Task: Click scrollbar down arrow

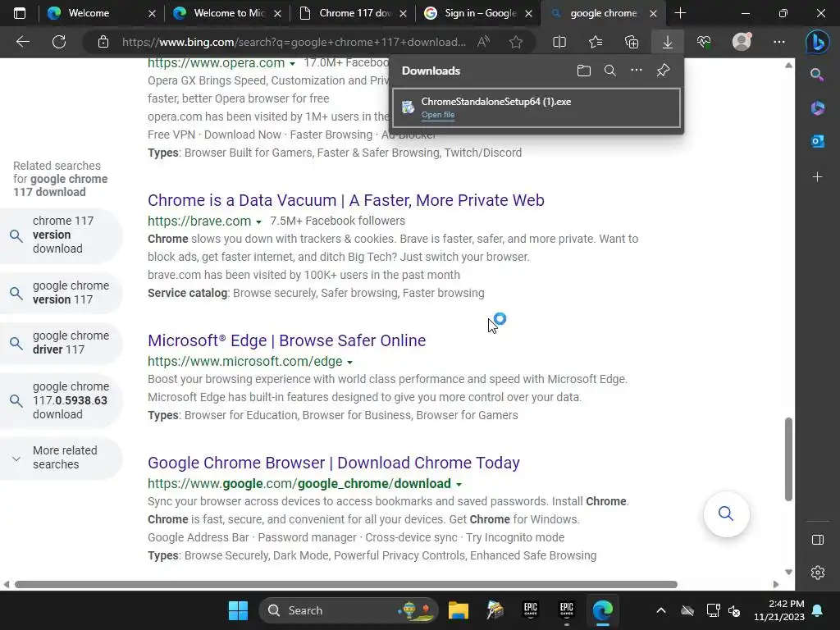Action: (788, 572)
